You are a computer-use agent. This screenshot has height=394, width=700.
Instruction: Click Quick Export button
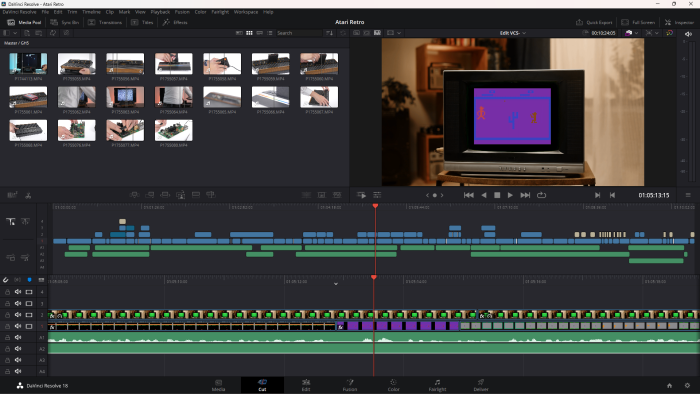[x=594, y=22]
